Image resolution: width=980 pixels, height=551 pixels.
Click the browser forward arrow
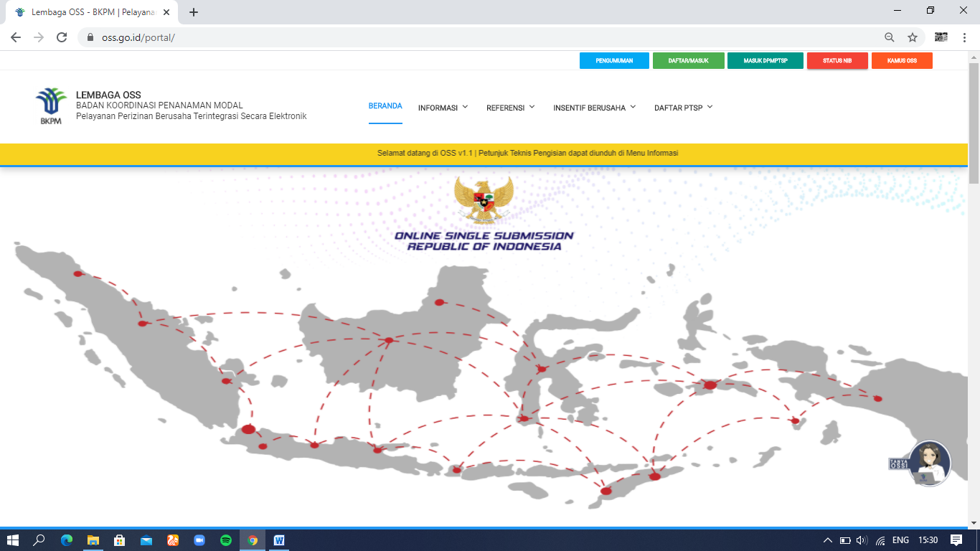[38, 37]
